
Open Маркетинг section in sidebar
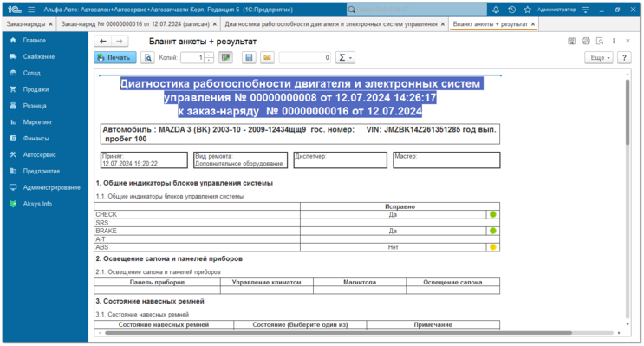(37, 122)
